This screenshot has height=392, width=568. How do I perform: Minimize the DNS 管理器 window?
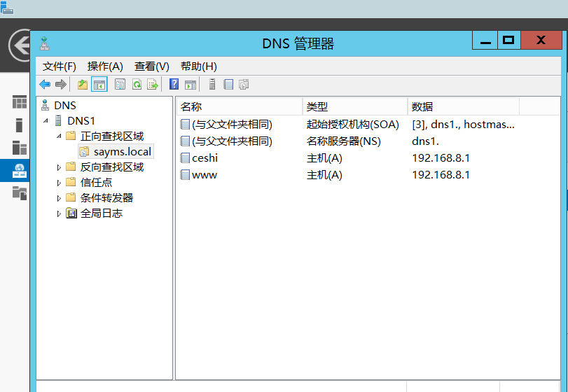pos(485,41)
